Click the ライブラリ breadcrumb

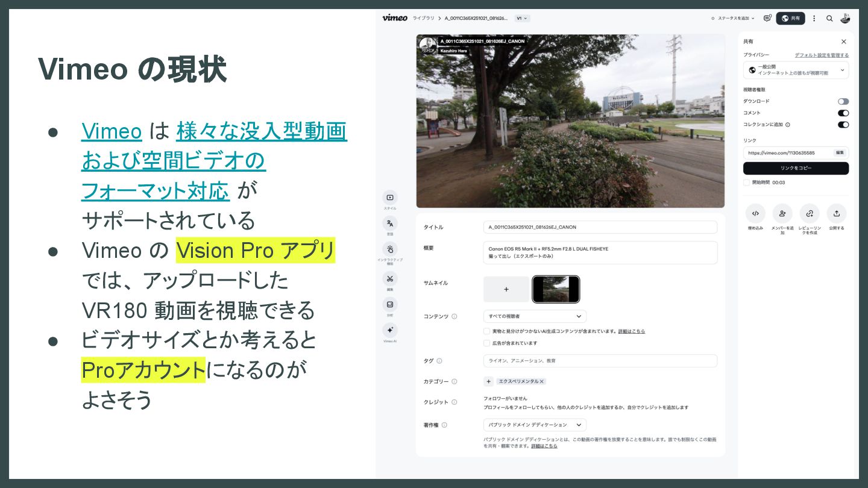point(424,18)
